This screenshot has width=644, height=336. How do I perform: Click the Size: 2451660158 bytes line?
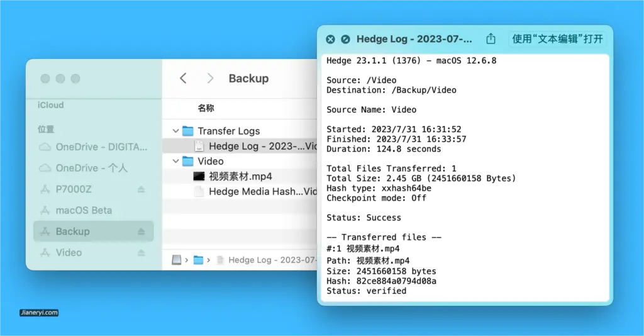(381, 271)
